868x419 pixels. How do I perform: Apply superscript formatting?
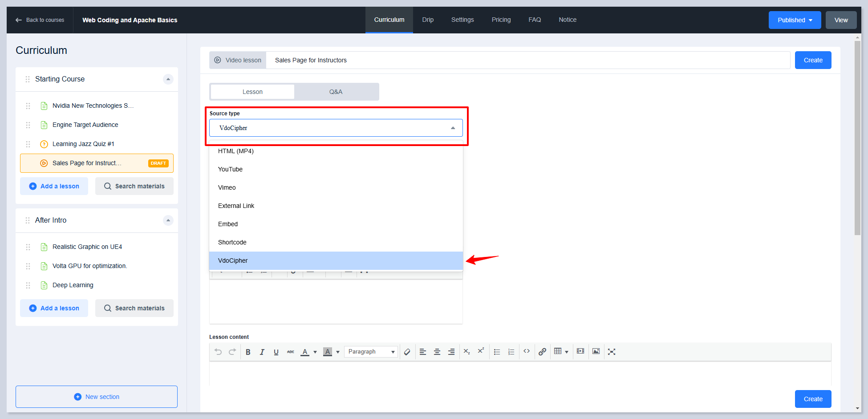click(481, 351)
